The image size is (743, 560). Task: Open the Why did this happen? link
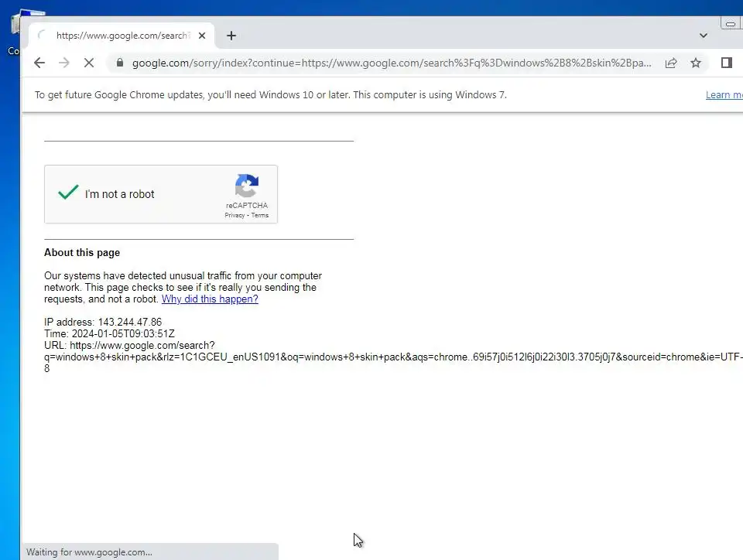[x=210, y=299]
